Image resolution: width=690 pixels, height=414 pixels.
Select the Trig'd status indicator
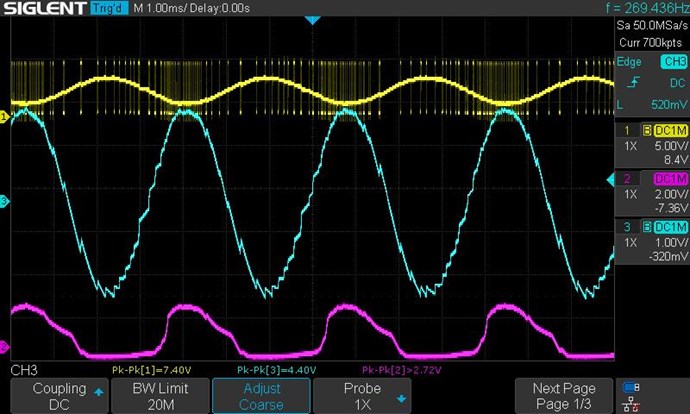tap(109, 8)
